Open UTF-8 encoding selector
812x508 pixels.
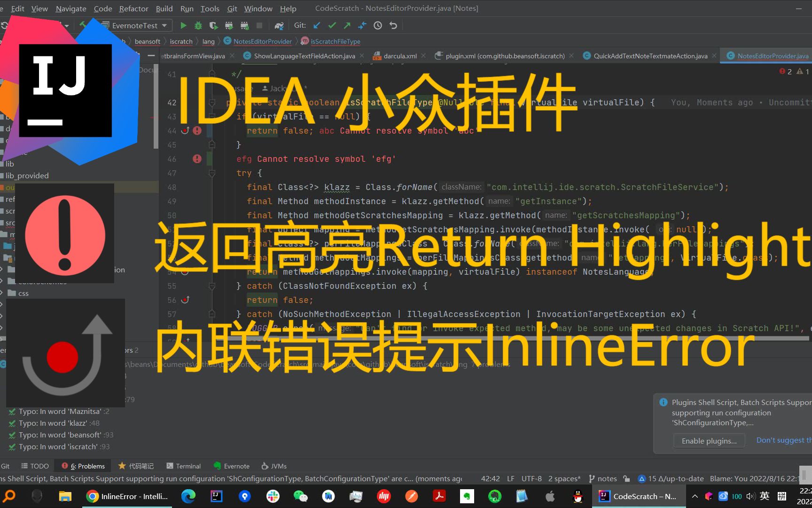(531, 478)
